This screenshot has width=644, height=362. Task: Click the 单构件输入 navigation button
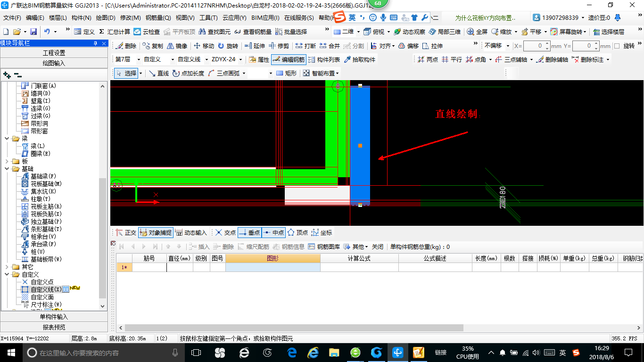click(x=54, y=317)
